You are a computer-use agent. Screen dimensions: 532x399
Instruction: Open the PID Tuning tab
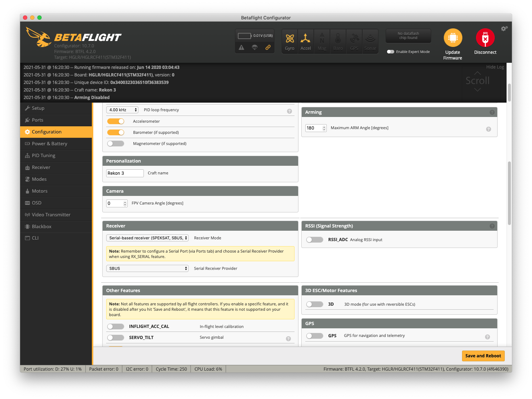56,156
